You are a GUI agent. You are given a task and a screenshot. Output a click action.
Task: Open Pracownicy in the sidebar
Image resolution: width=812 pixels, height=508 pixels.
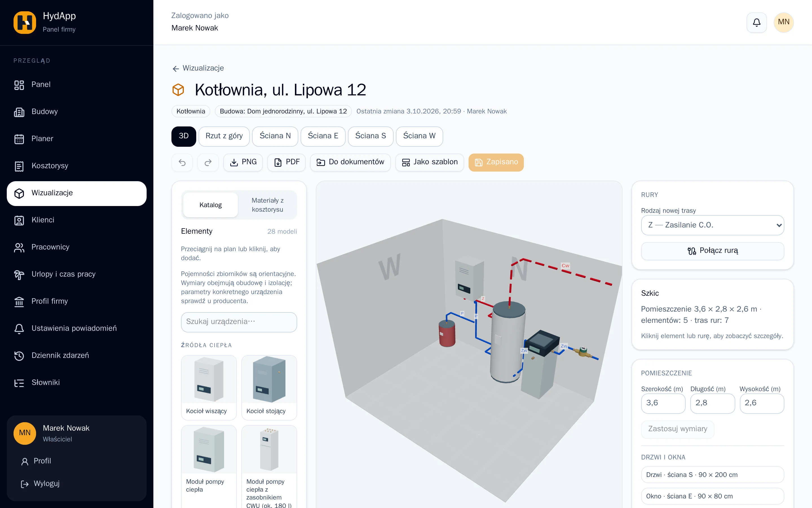76,247
